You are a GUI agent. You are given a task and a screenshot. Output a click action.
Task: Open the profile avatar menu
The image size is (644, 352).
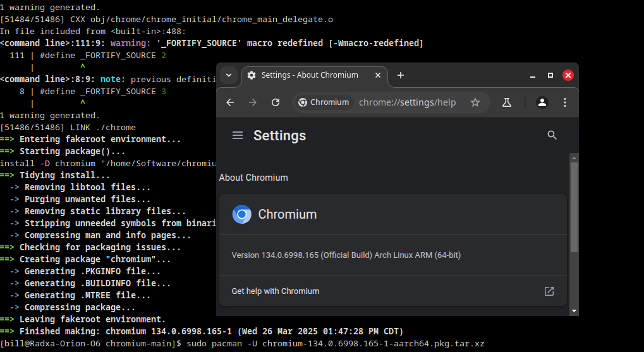pyautogui.click(x=542, y=102)
